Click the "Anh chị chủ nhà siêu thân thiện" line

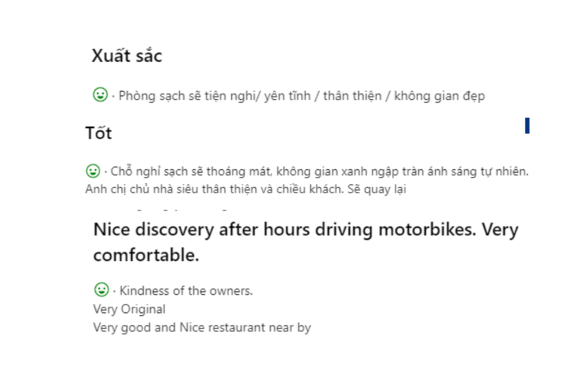(x=169, y=189)
